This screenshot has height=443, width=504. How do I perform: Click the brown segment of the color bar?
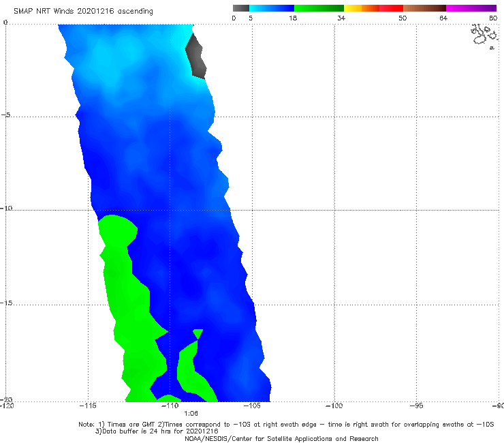tap(424, 8)
